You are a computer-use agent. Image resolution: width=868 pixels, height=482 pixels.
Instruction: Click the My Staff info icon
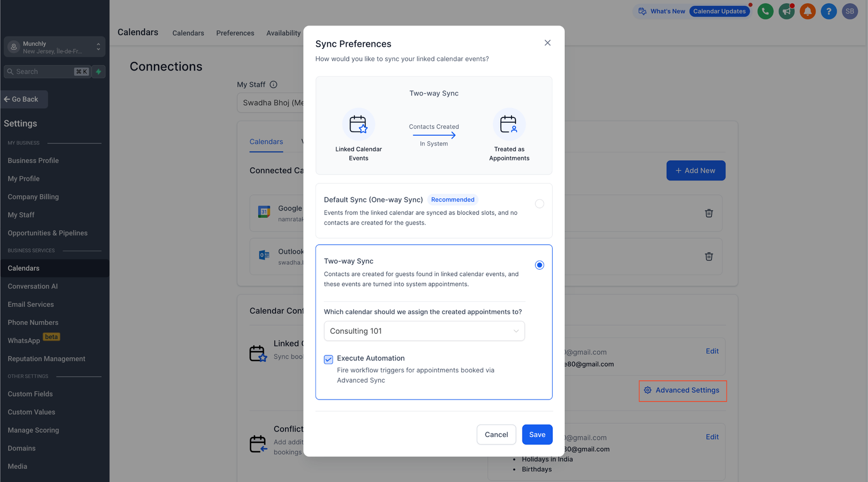pos(273,85)
